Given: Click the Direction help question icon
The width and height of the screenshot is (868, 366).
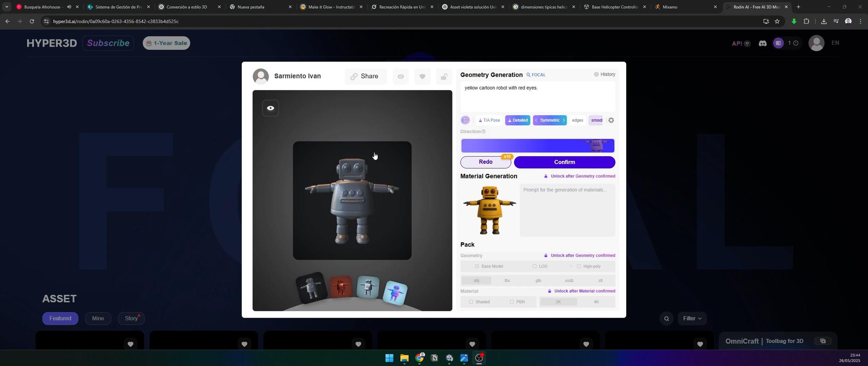Looking at the screenshot, I should tap(484, 132).
